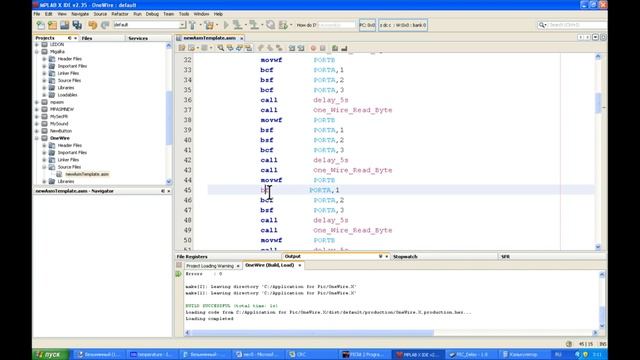Make and program the device
Screen dimensions: 640x360
237,25
